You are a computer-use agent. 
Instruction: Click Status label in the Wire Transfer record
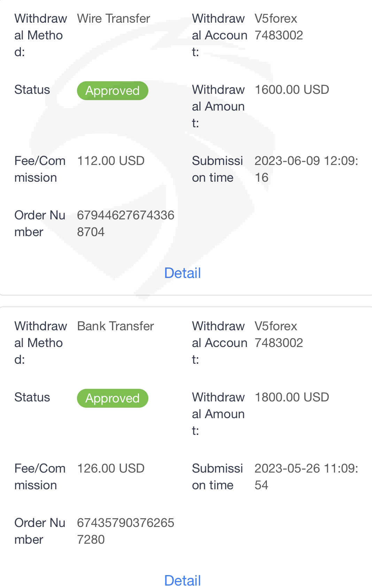pos(32,90)
